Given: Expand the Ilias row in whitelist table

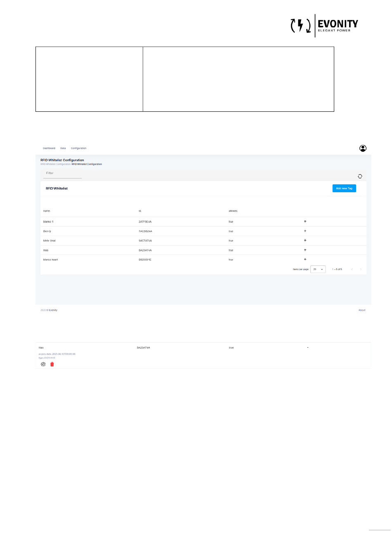Looking at the screenshot, I should (x=305, y=250).
